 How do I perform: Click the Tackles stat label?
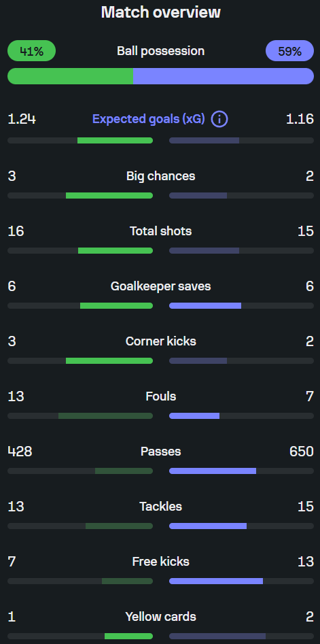[161, 507]
